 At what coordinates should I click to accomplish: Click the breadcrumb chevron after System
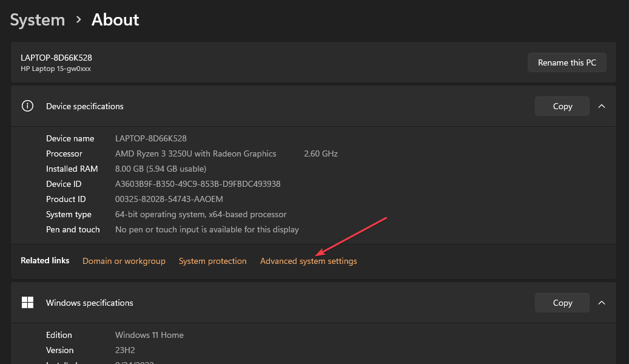[78, 19]
